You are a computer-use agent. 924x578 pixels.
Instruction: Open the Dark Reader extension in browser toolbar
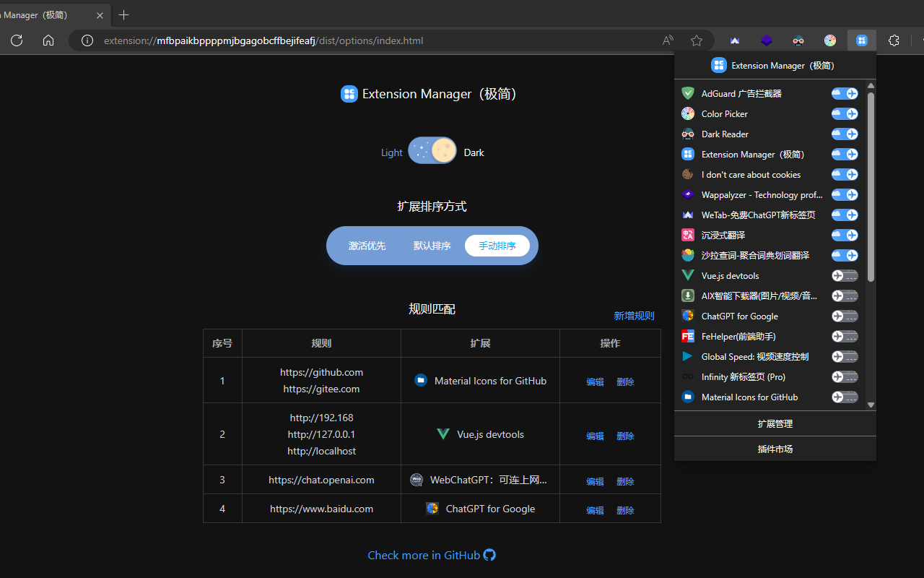coord(798,40)
